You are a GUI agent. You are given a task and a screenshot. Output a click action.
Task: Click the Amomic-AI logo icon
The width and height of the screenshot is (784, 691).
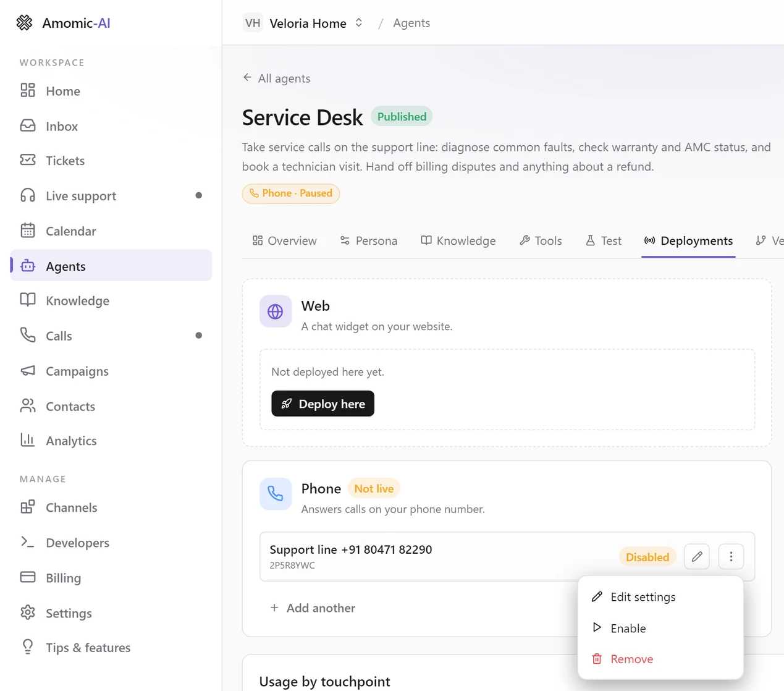coord(24,23)
